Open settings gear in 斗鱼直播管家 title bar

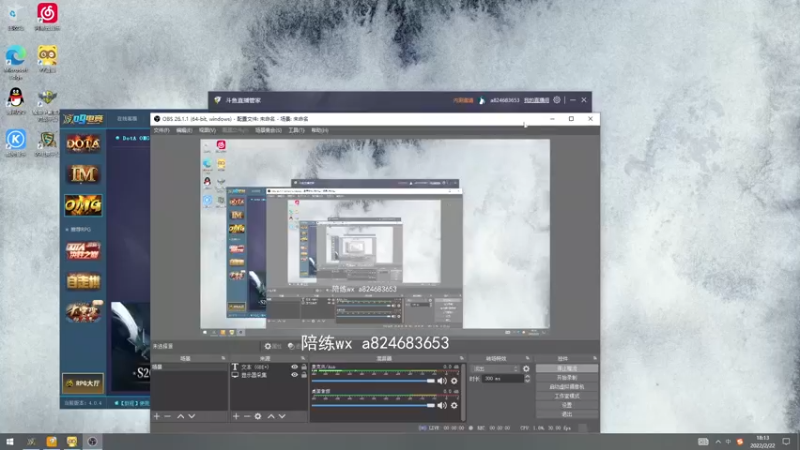(557, 100)
